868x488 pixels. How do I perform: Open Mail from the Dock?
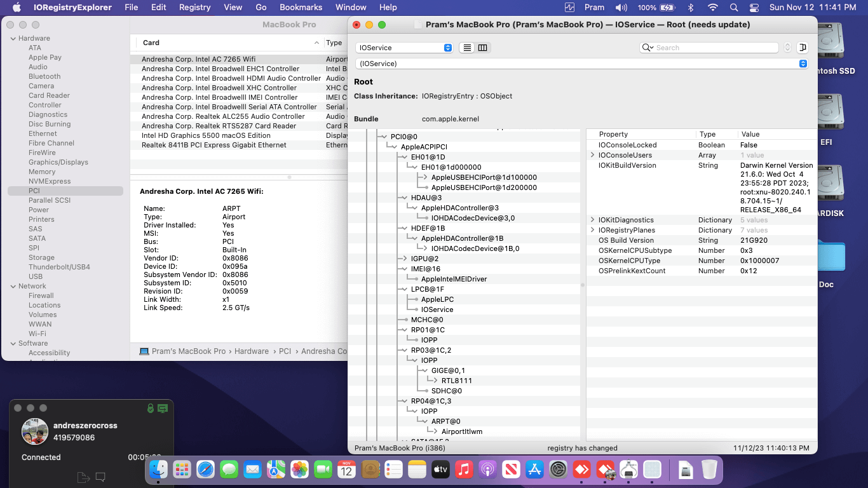[253, 470]
